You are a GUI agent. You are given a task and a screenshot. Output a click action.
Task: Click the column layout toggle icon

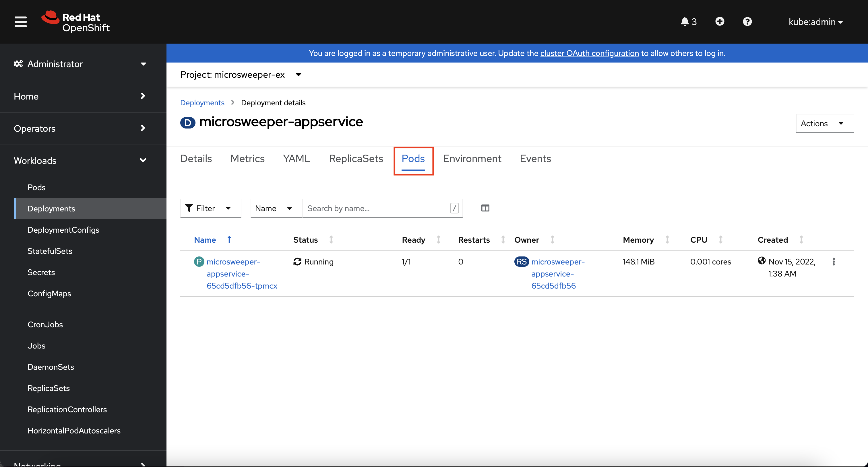[485, 208]
